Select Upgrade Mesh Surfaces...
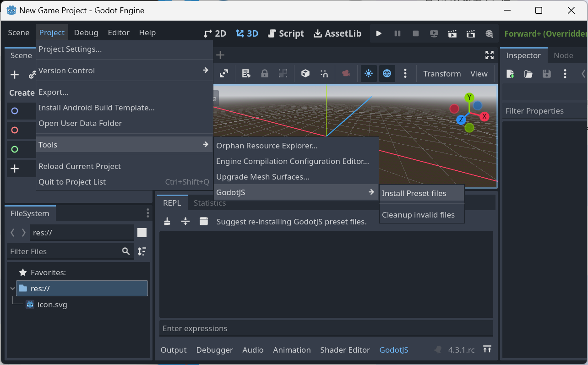This screenshot has height=365, width=588. [x=296, y=177]
